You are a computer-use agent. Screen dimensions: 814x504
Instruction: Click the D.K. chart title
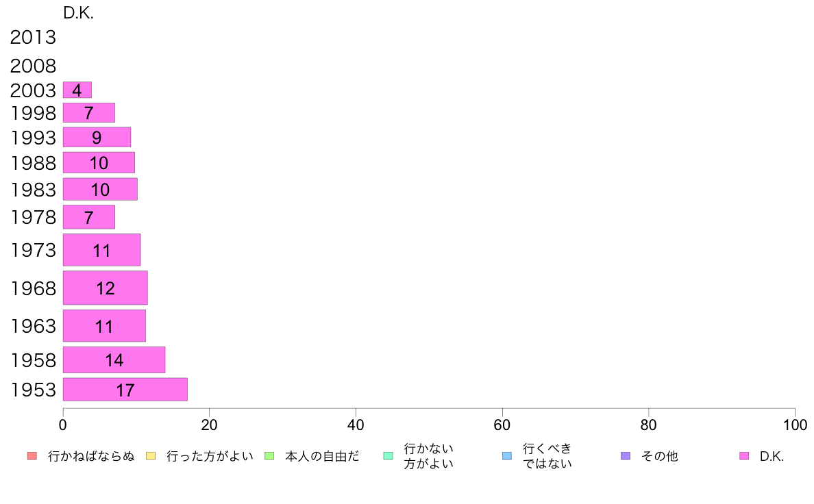point(78,13)
